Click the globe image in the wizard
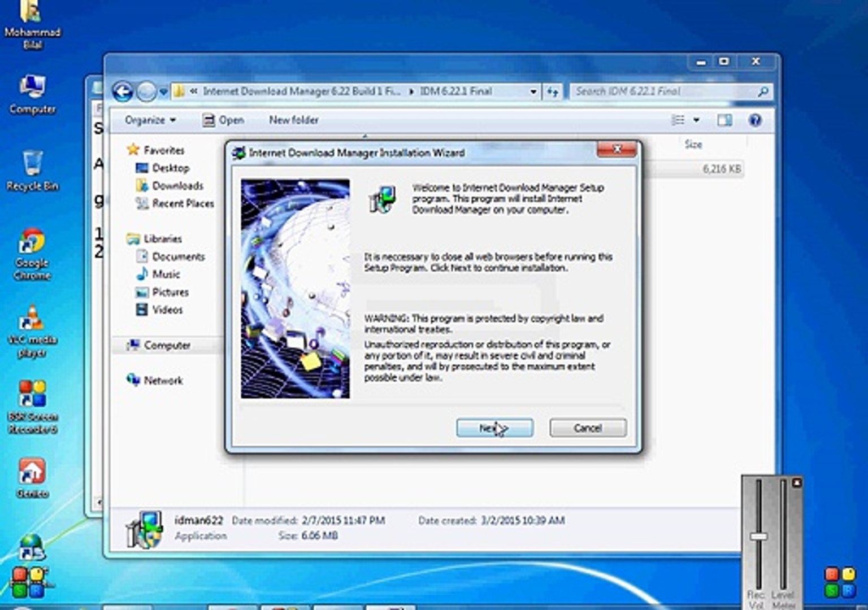This screenshot has width=868, height=610. tap(295, 289)
